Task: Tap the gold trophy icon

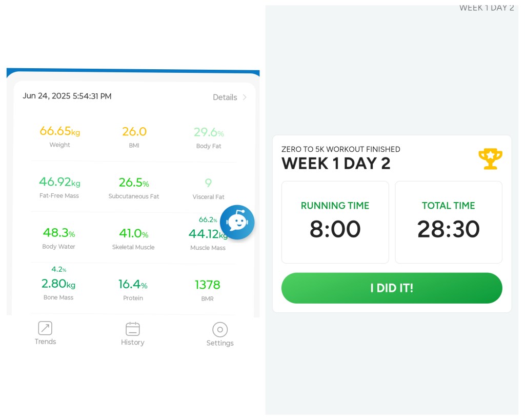Action: (490, 159)
